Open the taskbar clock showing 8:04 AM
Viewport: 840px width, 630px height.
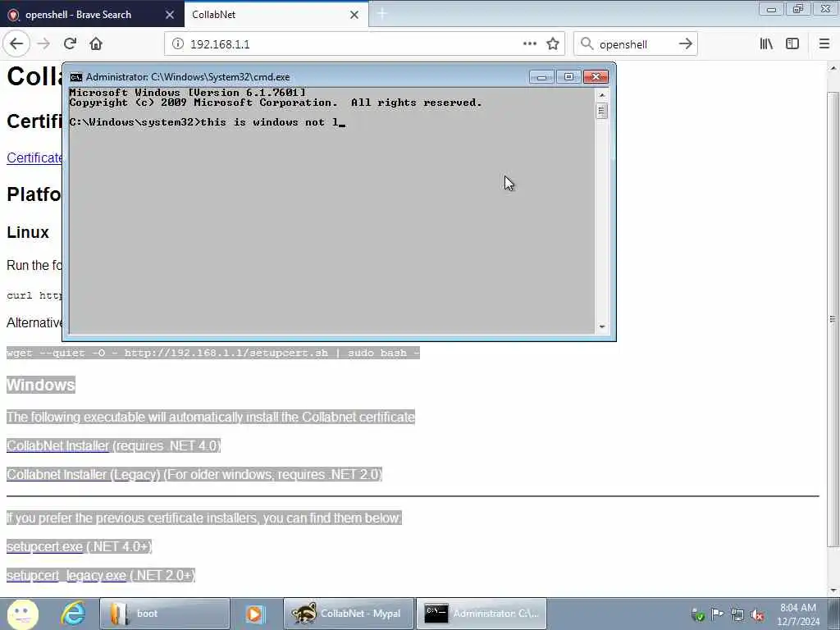tap(797, 614)
